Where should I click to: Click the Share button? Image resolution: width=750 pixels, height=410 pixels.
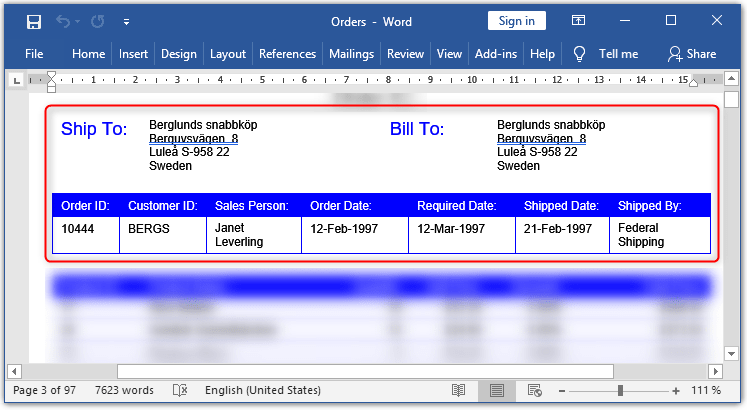[692, 54]
